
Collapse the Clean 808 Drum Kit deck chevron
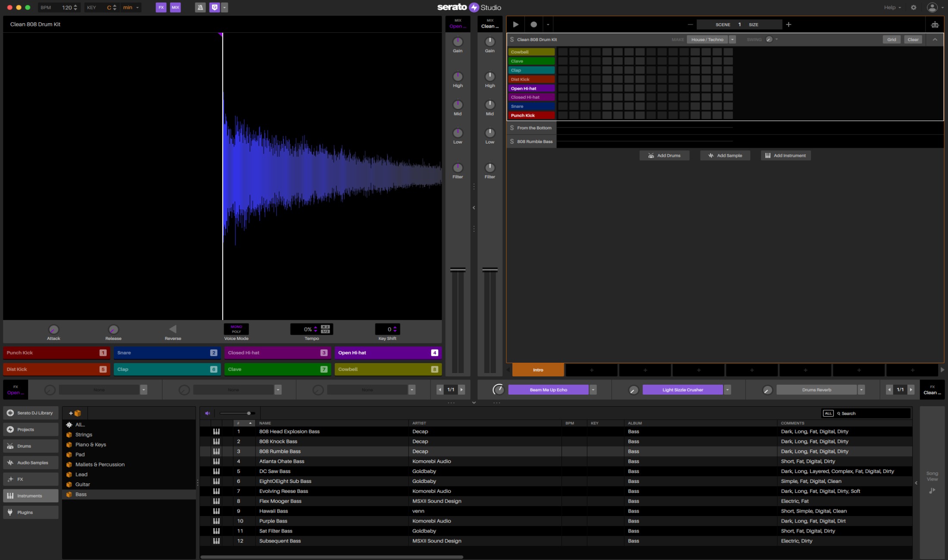tap(935, 40)
